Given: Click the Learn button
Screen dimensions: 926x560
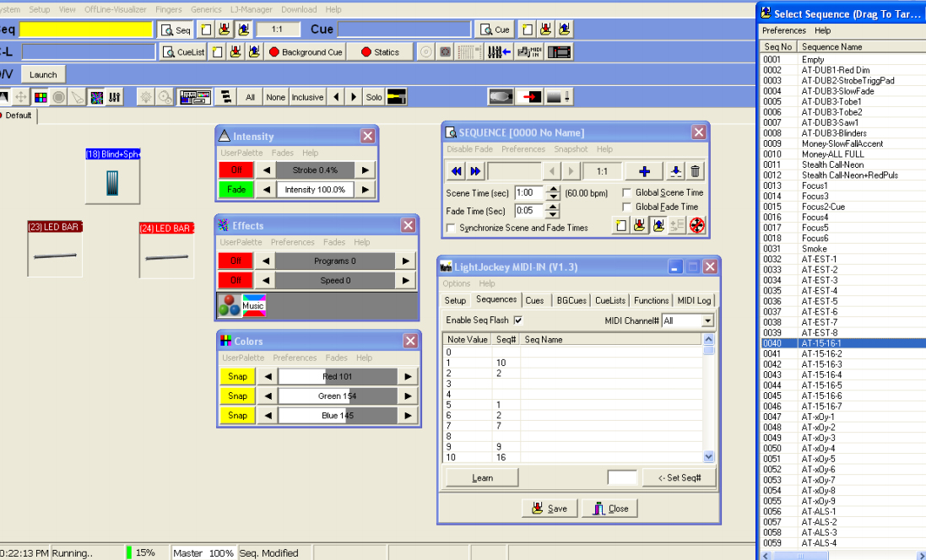Looking at the screenshot, I should [x=482, y=477].
